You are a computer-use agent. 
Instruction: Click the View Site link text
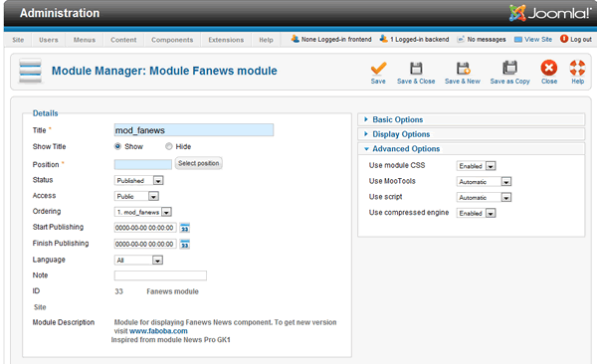click(538, 39)
